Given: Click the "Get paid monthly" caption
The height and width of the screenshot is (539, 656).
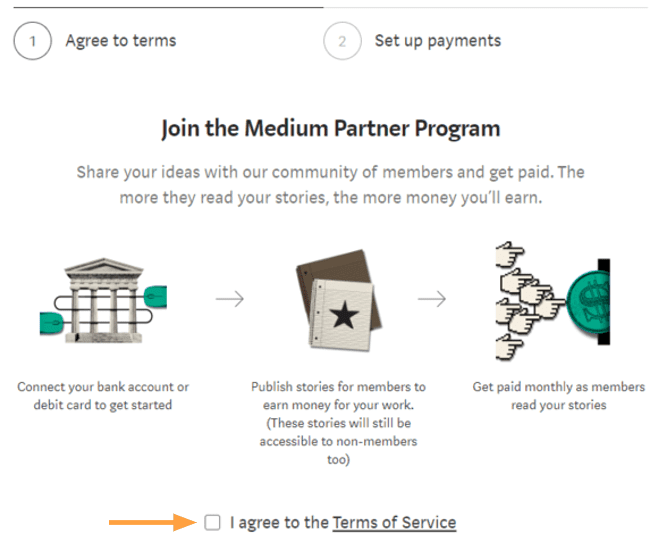Looking at the screenshot, I should pos(558,396).
